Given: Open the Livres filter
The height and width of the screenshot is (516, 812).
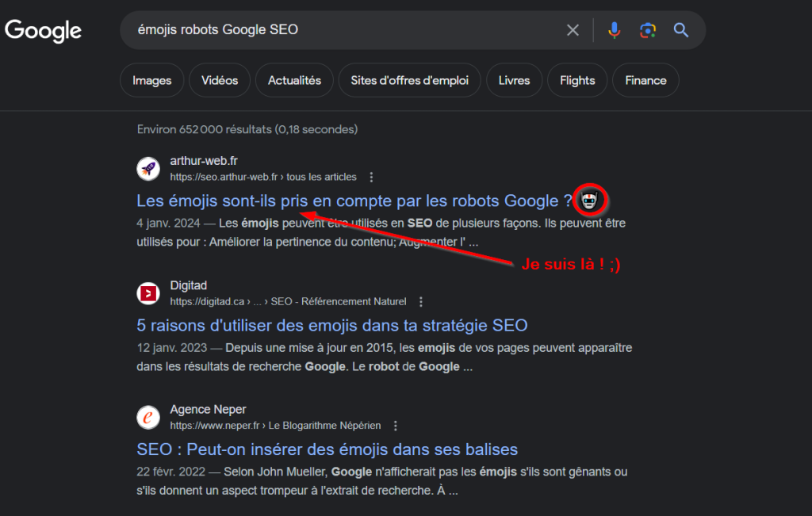Looking at the screenshot, I should click(514, 80).
